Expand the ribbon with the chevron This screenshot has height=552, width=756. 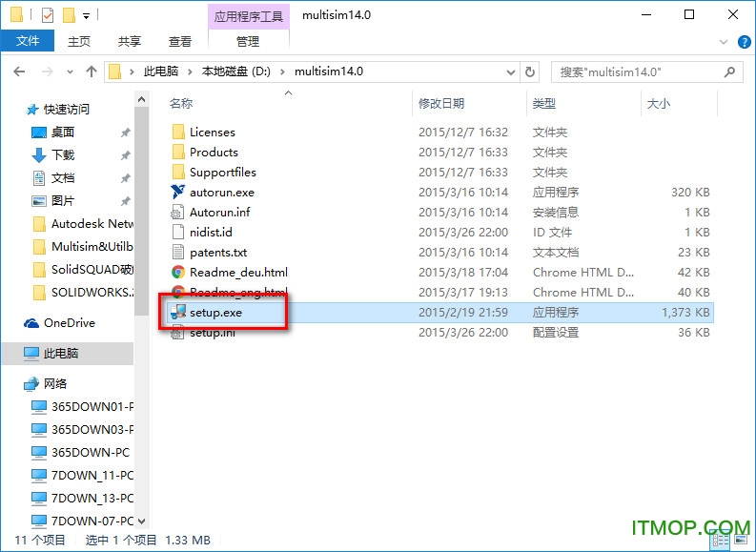click(x=724, y=42)
